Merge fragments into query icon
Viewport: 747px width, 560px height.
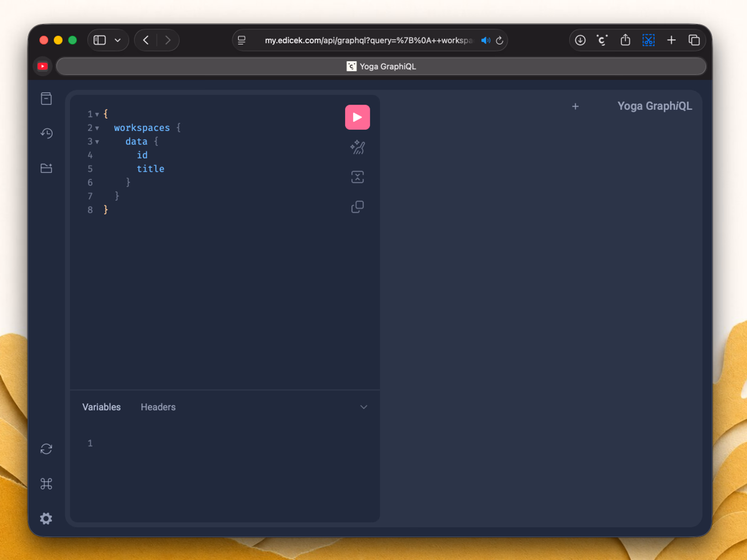357,177
